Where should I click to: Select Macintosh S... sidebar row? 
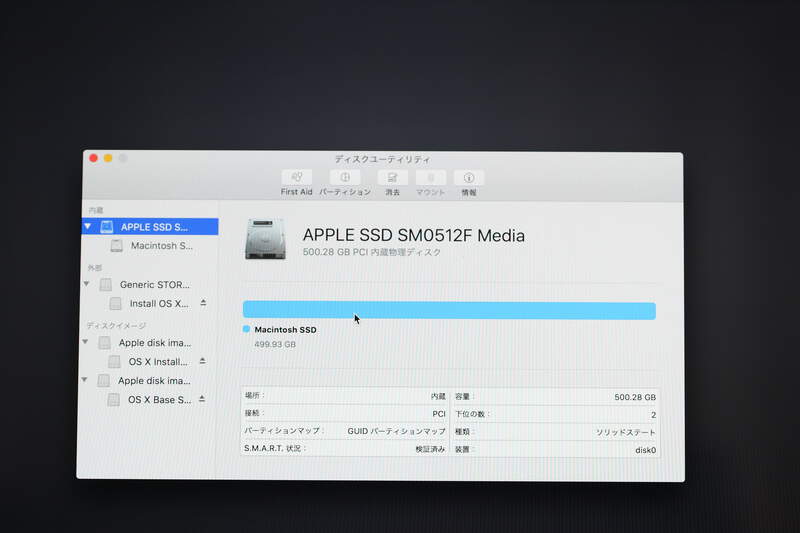tap(150, 246)
